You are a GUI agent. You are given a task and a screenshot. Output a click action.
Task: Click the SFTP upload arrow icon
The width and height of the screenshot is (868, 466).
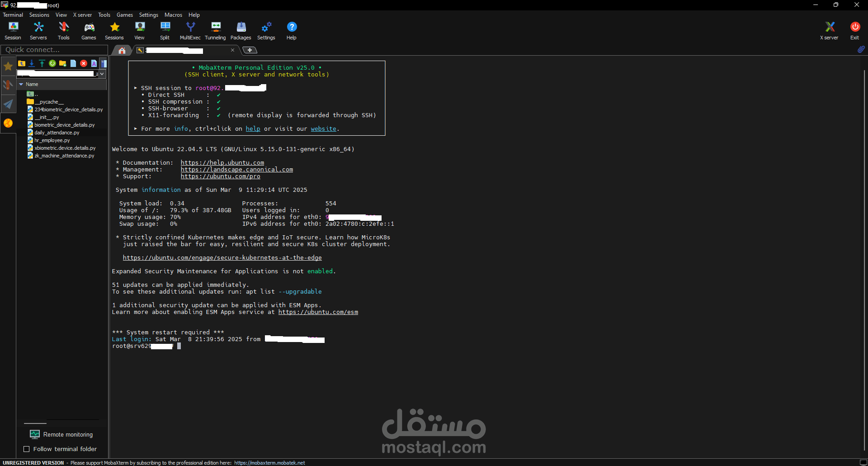coord(42,63)
